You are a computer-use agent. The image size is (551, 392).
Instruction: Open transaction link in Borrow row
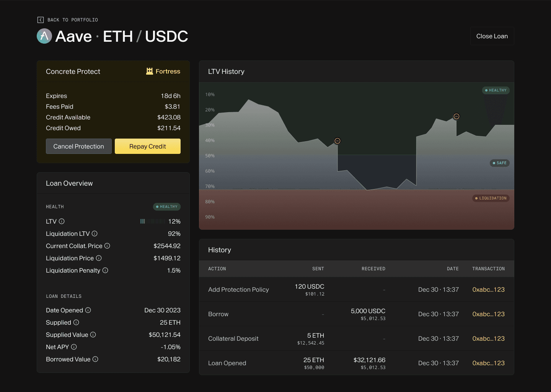point(488,314)
